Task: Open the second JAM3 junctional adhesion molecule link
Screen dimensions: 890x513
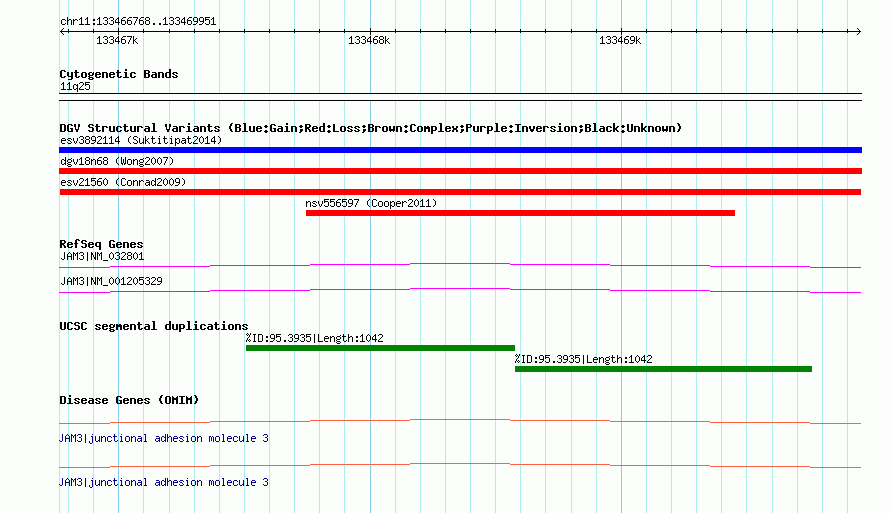Action: 164,482
